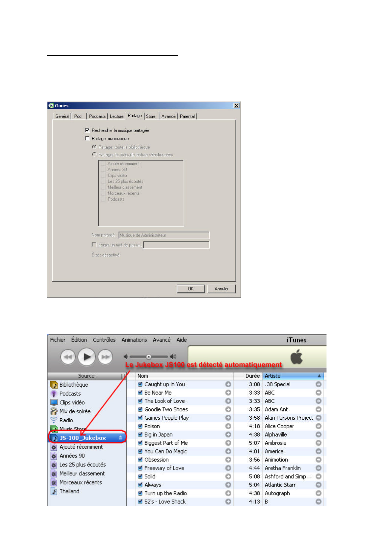Click the rewind previous track button
Image resolution: width=392 pixels, height=555 pixels.
click(x=68, y=357)
